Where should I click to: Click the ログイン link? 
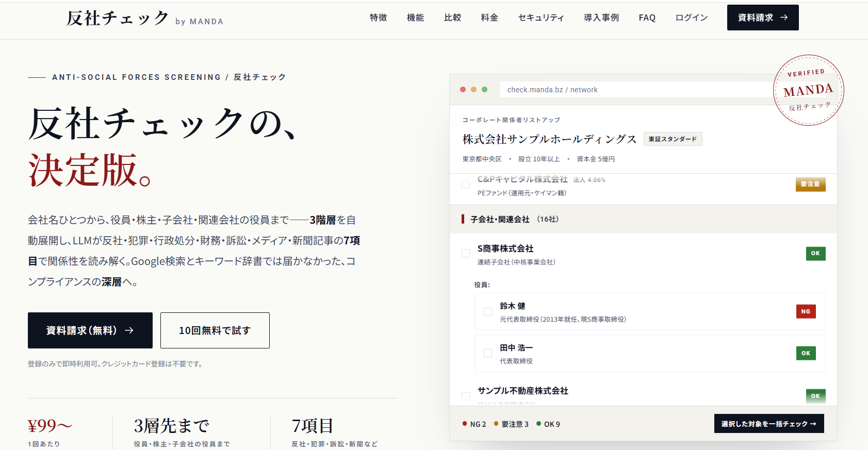click(x=692, y=18)
